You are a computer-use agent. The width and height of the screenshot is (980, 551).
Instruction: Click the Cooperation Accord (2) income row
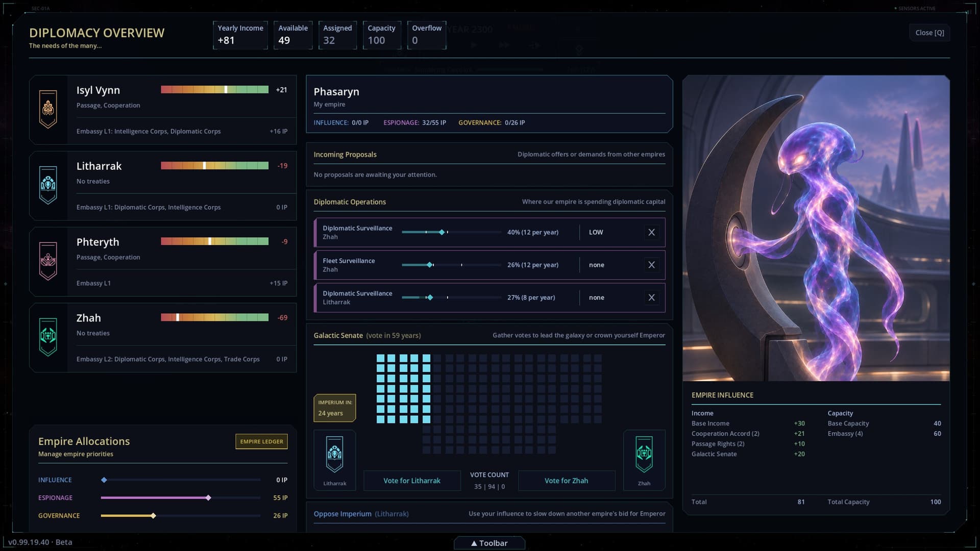748,434
